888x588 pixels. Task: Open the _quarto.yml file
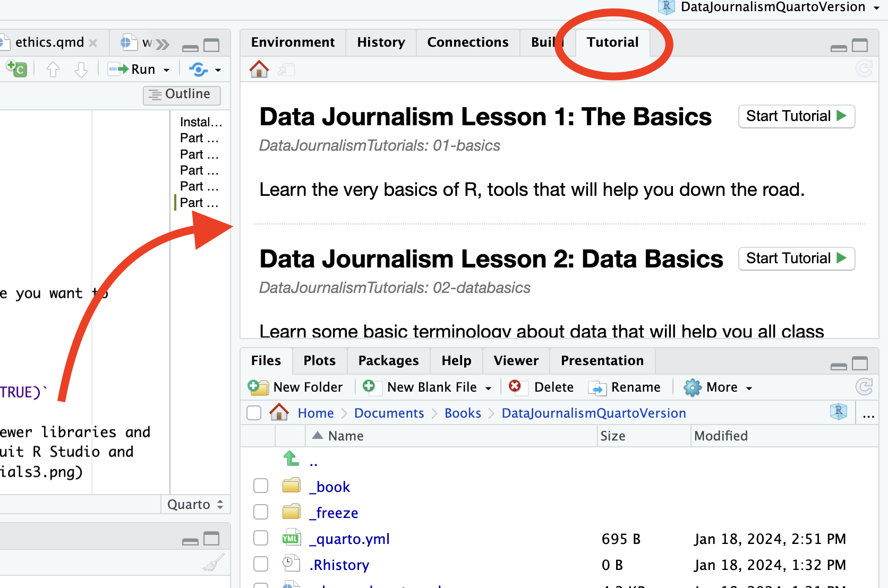[x=349, y=539]
